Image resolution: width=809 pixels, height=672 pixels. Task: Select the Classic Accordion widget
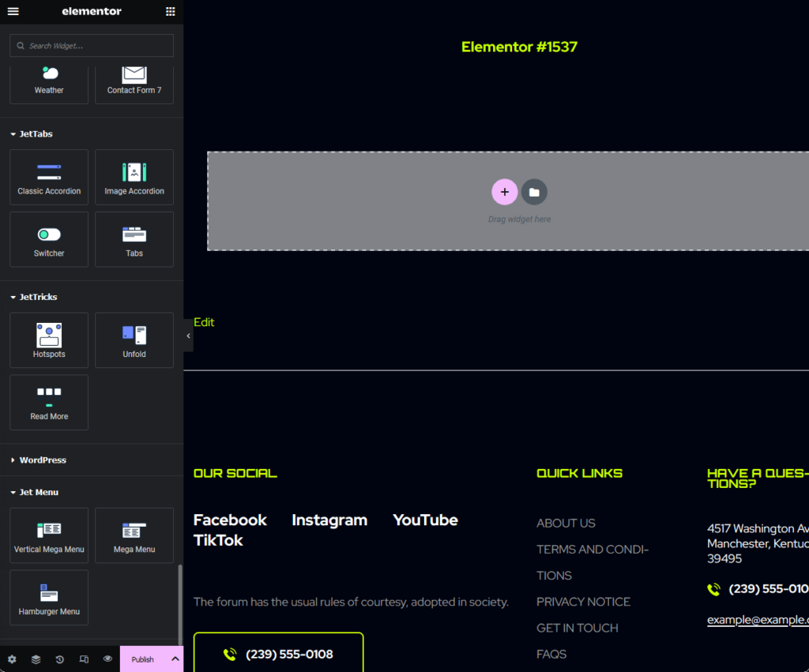[49, 178]
